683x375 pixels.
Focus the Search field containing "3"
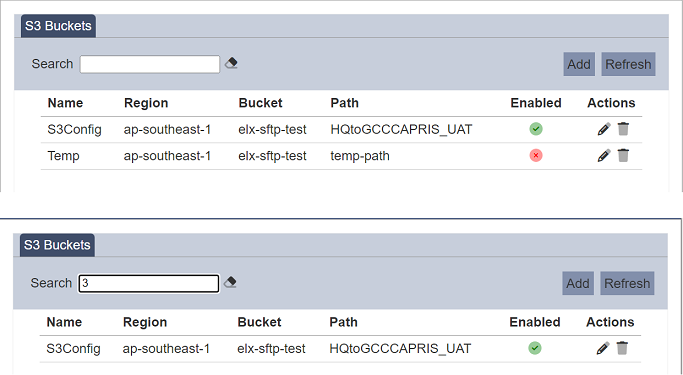149,283
